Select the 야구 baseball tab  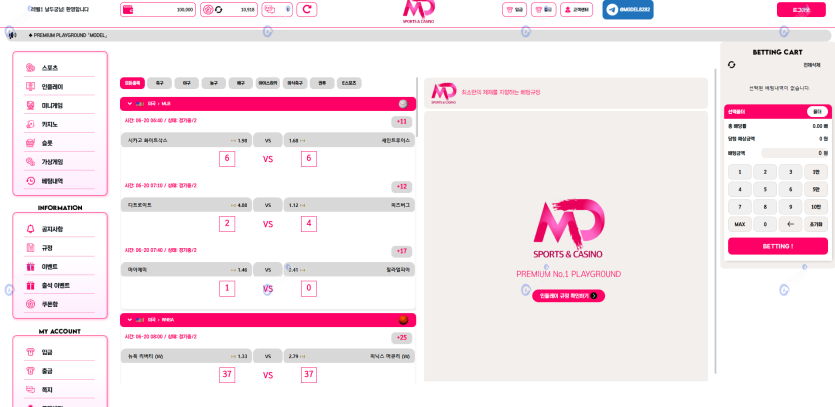pos(186,83)
